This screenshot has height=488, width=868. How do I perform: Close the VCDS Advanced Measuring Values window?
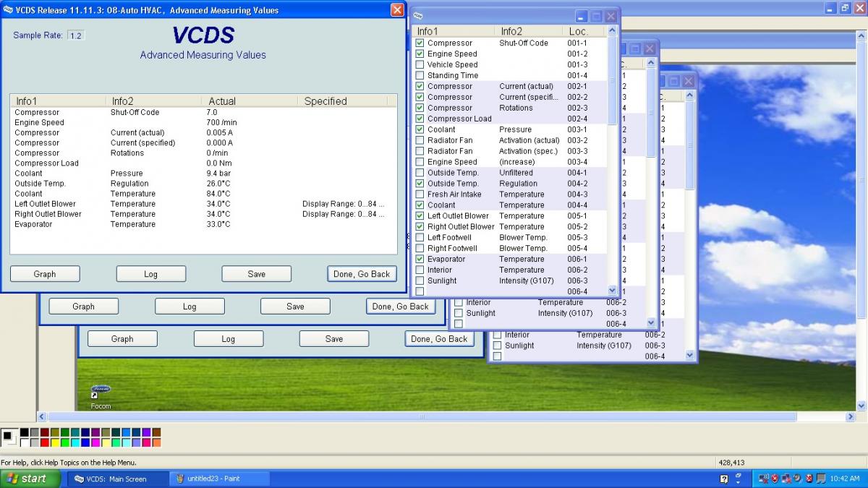coord(397,10)
